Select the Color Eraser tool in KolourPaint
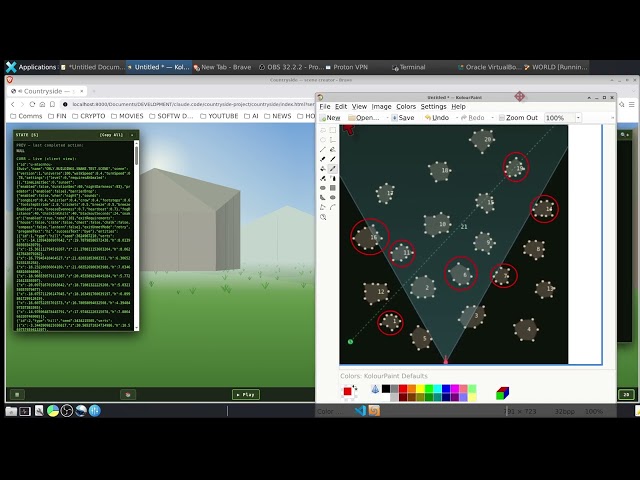This screenshot has width=640, height=480. [323, 178]
